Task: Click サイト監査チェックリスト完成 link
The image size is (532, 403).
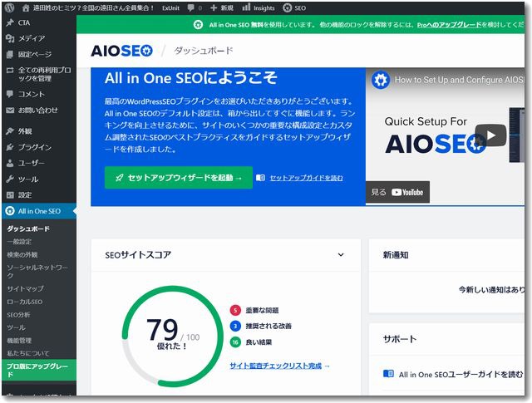Action: 279,366
